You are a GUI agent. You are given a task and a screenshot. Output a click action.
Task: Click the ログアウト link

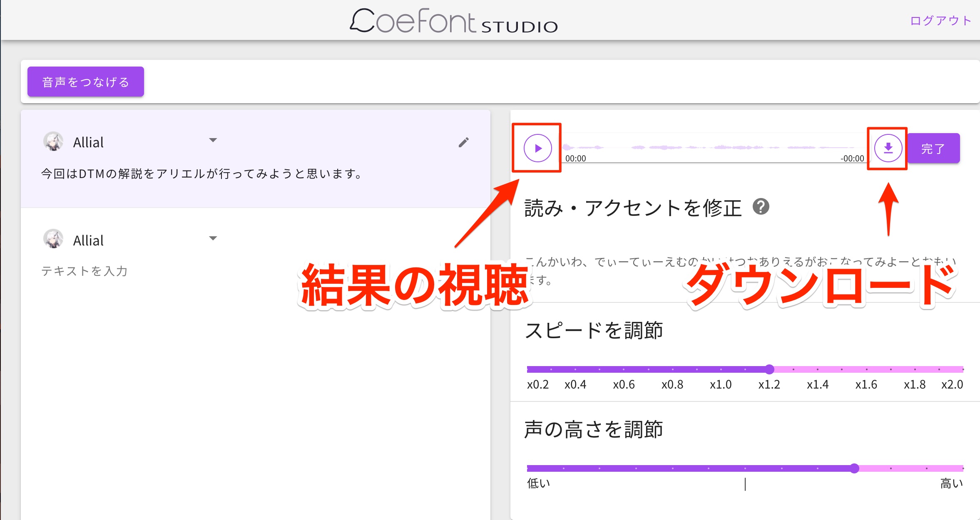click(940, 20)
